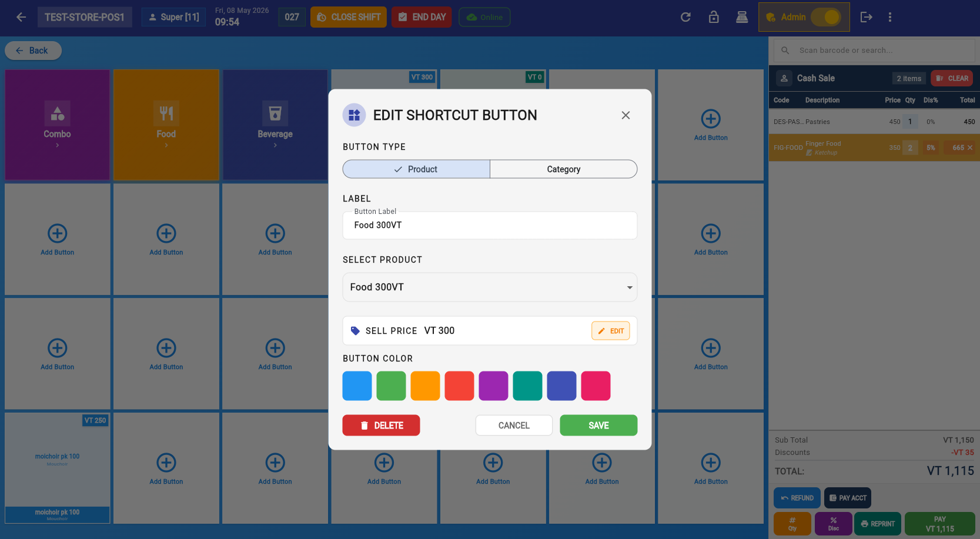Screen dimensions: 980x539
Task: Click the VT 250 price badge
Action: 95,420
